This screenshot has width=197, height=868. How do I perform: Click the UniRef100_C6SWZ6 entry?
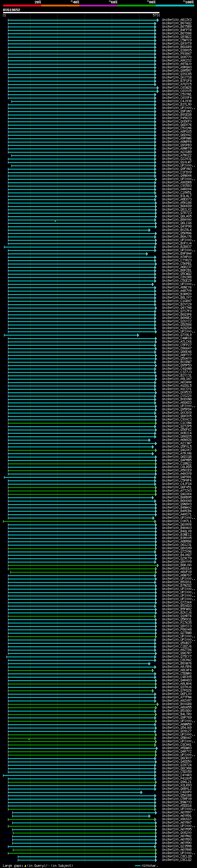click(x=177, y=88)
